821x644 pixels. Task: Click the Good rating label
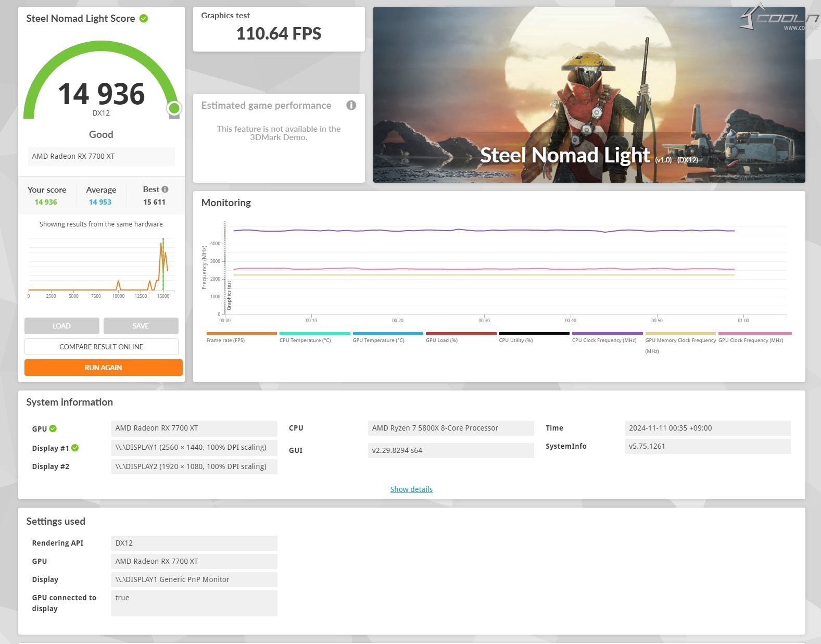[x=101, y=134]
